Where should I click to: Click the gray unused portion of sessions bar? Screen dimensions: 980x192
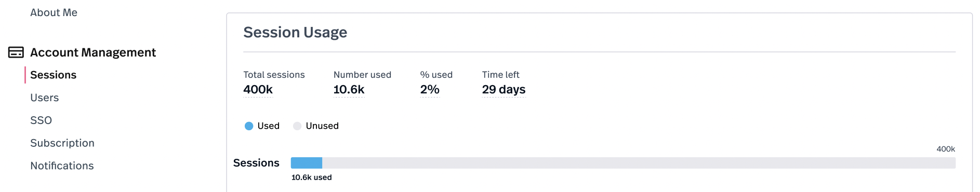coord(639,163)
